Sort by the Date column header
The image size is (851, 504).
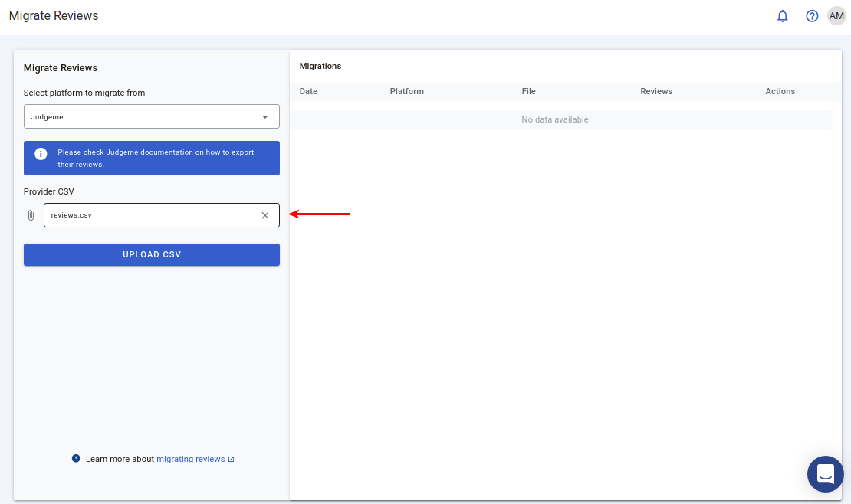click(x=308, y=91)
